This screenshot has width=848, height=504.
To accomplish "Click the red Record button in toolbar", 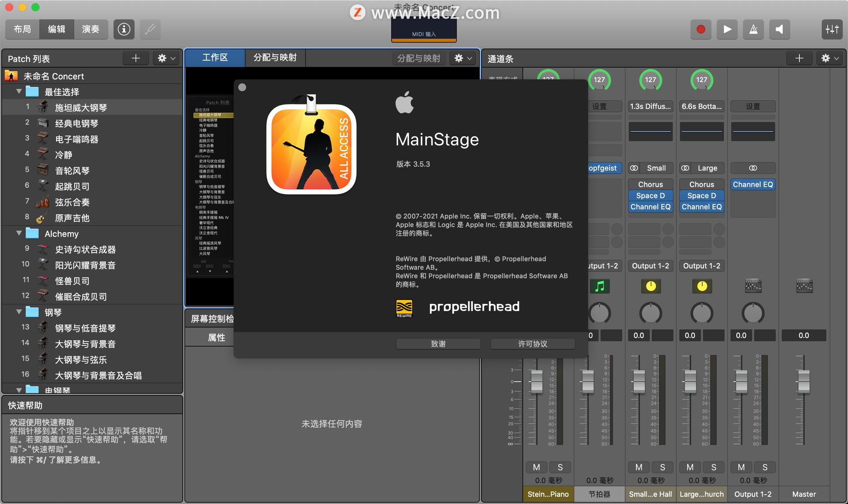I will pos(700,29).
